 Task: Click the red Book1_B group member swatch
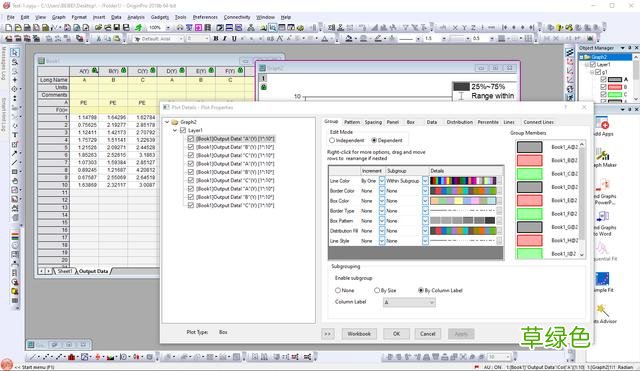tap(529, 160)
